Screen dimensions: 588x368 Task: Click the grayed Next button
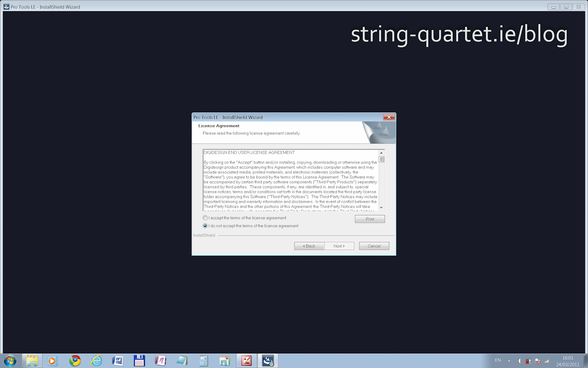[339, 246]
